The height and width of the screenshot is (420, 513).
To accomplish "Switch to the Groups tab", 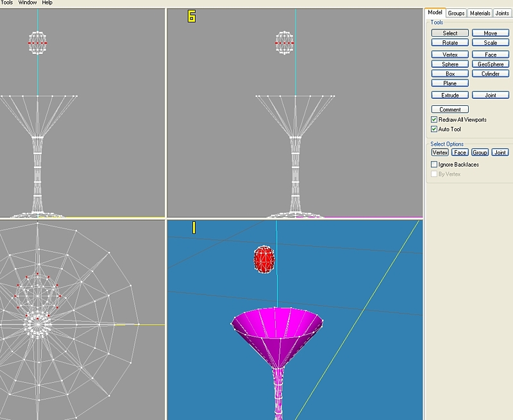I will 456,13.
